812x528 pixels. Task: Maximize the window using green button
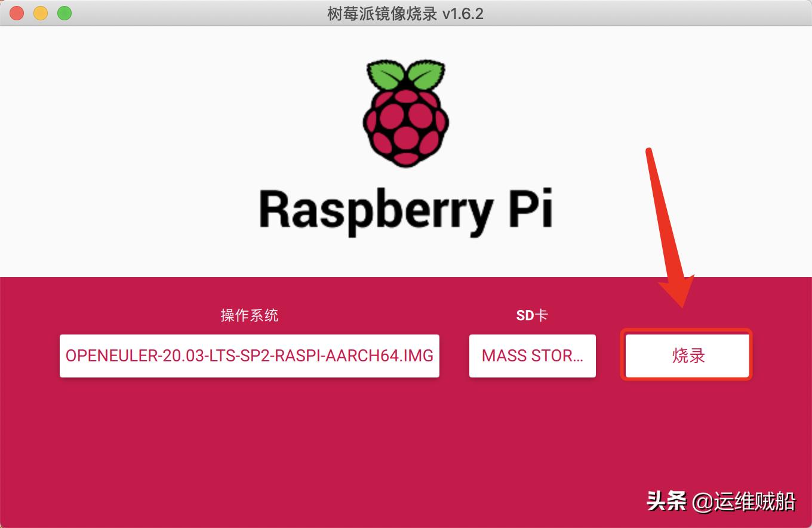click(64, 13)
